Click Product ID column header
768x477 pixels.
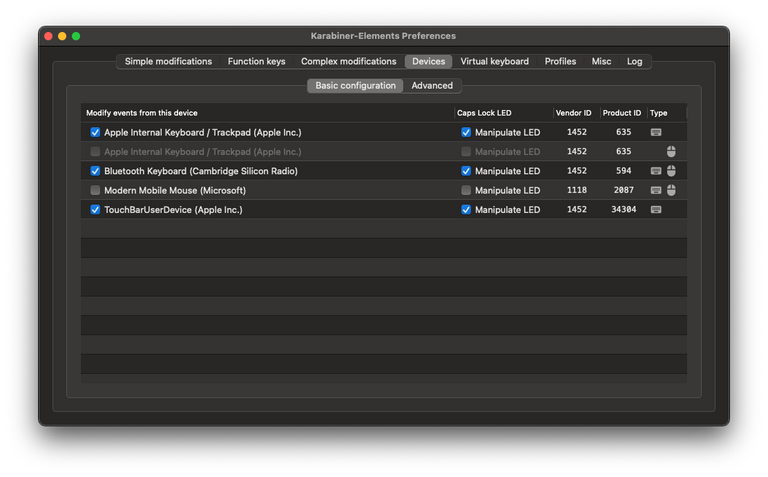pyautogui.click(x=624, y=113)
